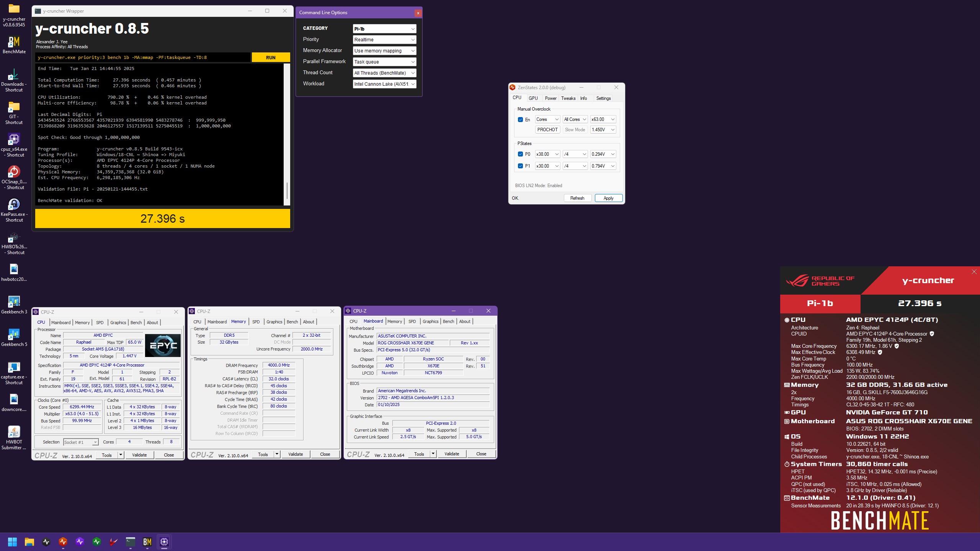Image resolution: width=980 pixels, height=551 pixels.
Task: Open the Priority dropdown set to Realtime
Action: (x=384, y=40)
